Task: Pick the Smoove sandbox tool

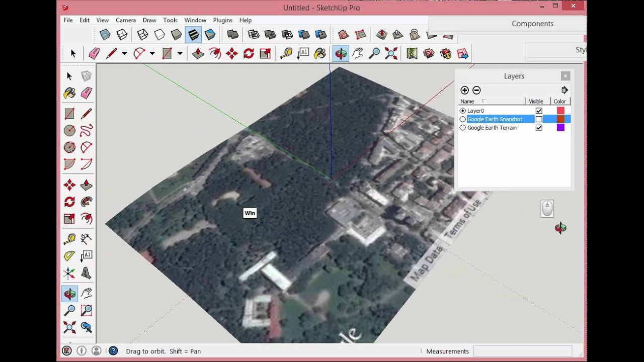Action: coord(381,35)
